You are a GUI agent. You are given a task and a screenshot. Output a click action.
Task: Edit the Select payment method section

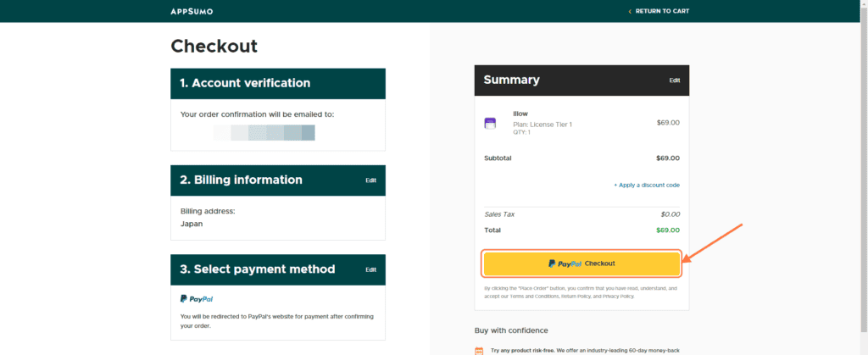[x=371, y=269]
